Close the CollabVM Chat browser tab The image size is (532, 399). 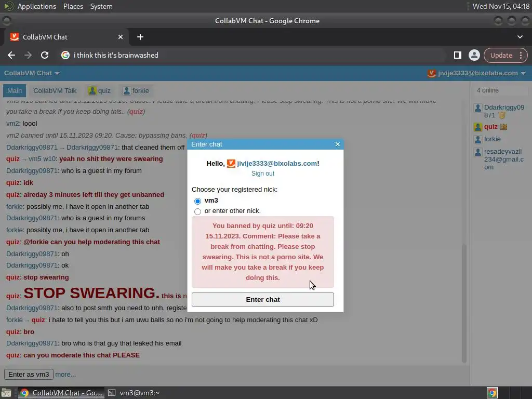[121, 37]
